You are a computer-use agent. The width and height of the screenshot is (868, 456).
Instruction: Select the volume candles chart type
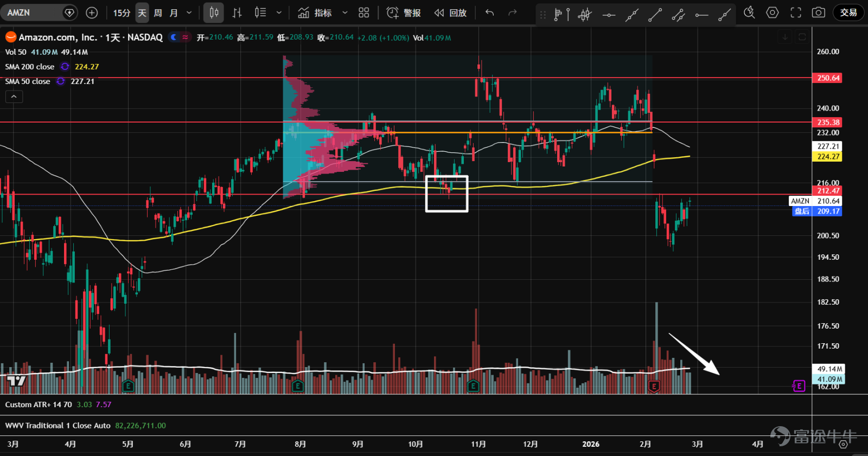[x=260, y=12]
